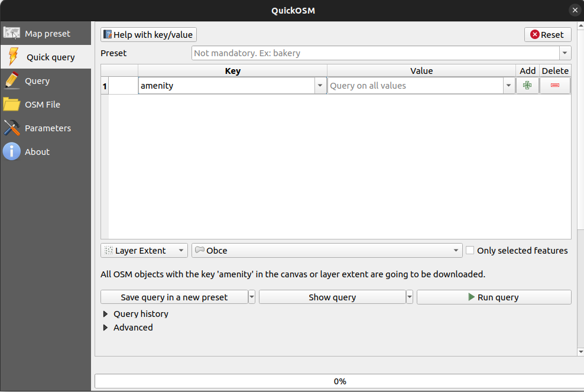Open the Save query options arrow

(252, 297)
